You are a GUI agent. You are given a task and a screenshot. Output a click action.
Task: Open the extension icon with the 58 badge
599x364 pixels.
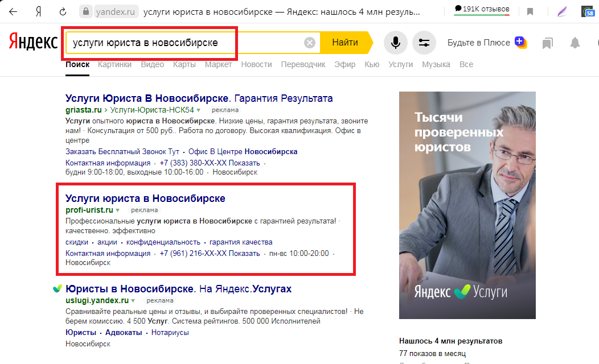pyautogui.click(x=588, y=11)
